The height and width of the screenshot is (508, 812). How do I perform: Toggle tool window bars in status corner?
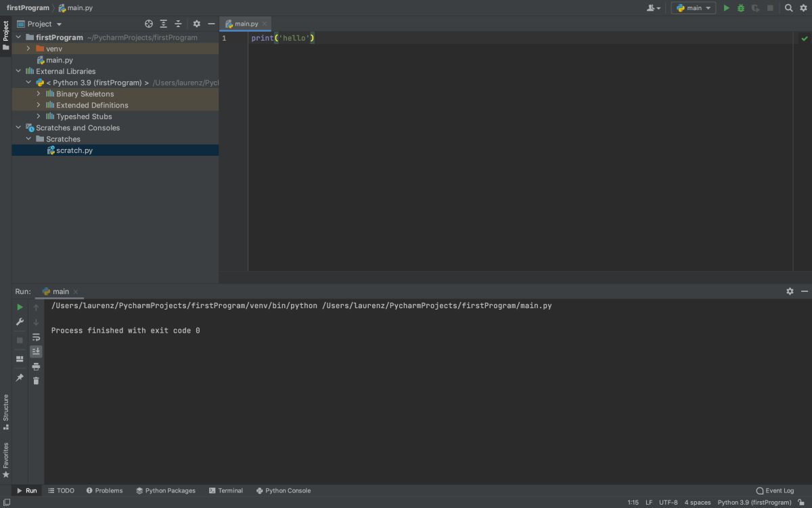[x=6, y=502]
